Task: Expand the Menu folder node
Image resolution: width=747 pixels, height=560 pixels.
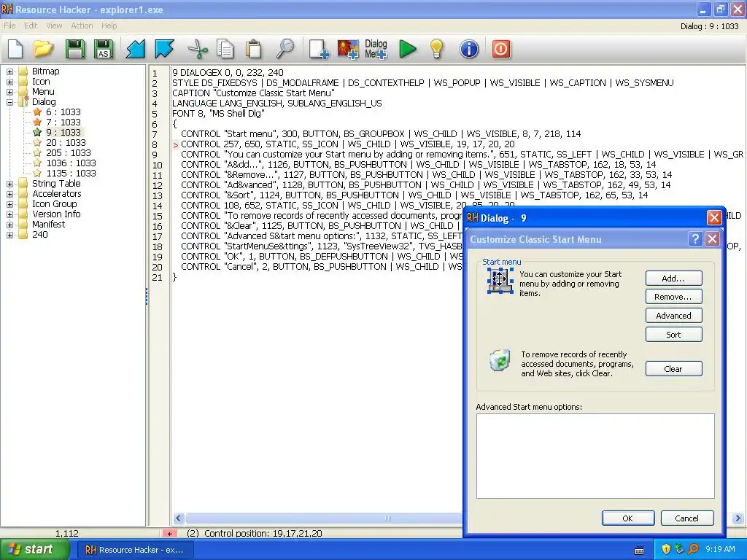Action: [9, 92]
